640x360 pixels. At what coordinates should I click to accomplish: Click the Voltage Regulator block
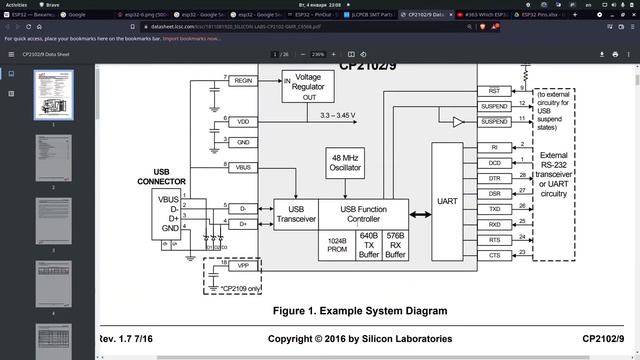pyautogui.click(x=308, y=86)
